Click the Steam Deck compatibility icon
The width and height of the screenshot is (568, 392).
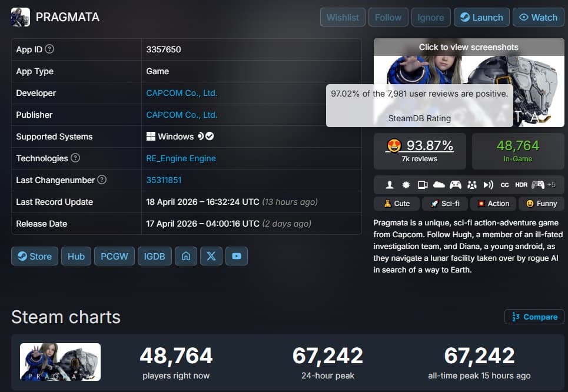tap(201, 136)
